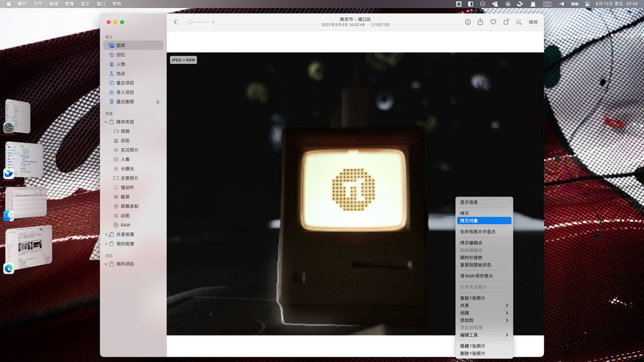
Task: Choose 显示信息 in context menu
Action: tap(484, 202)
